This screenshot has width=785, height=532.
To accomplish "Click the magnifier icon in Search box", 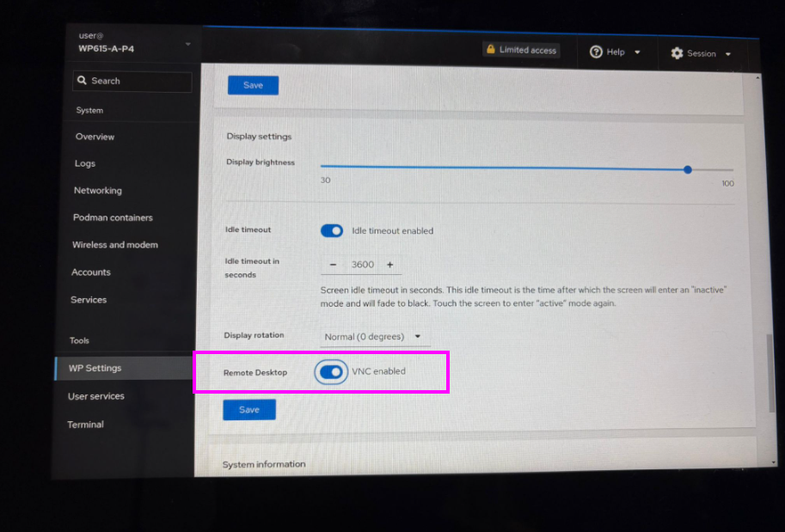I will pyautogui.click(x=82, y=80).
